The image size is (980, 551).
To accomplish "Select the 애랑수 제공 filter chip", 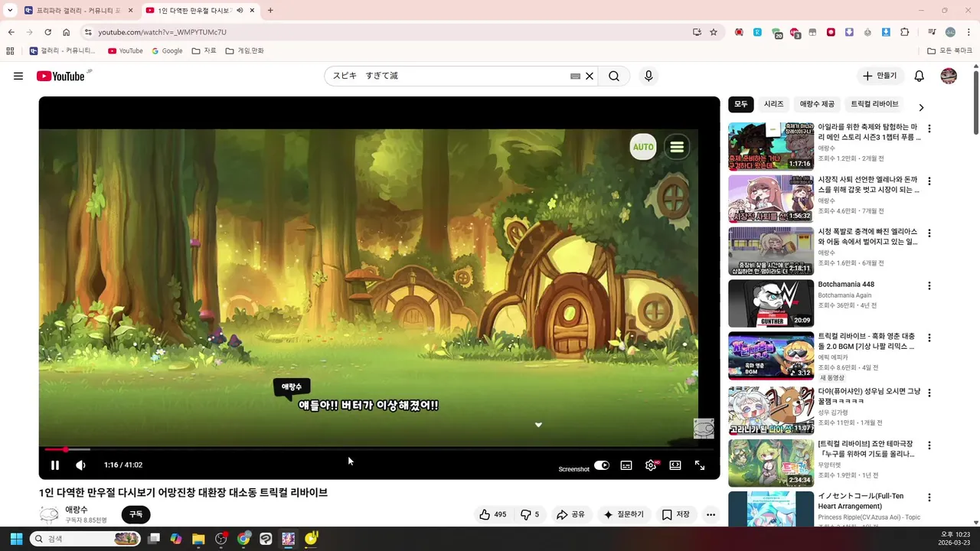I will pos(817,104).
